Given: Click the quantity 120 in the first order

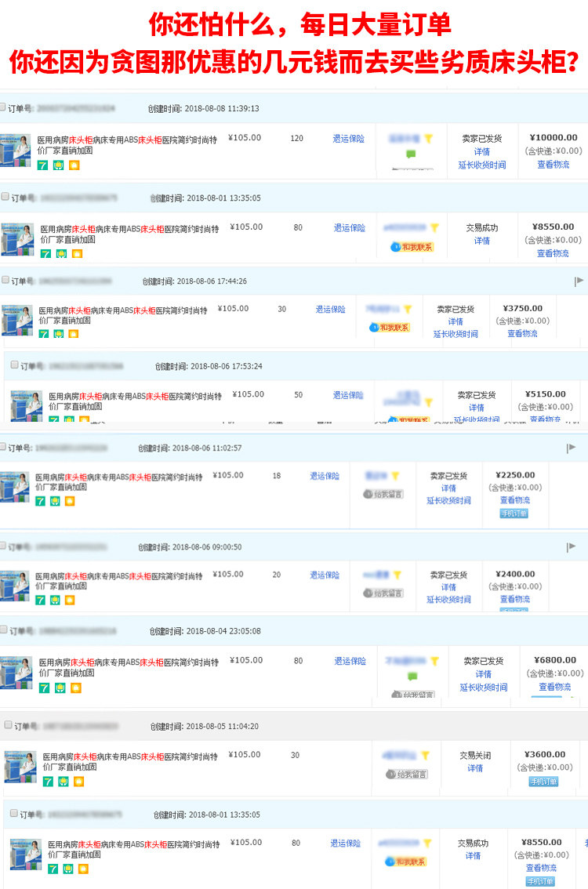Looking at the screenshot, I should (296, 138).
